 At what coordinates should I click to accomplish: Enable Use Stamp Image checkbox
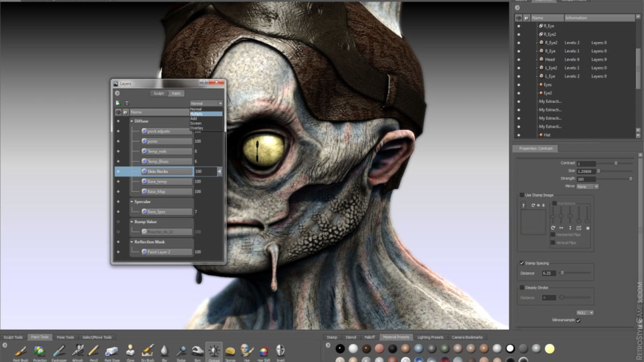click(x=522, y=195)
